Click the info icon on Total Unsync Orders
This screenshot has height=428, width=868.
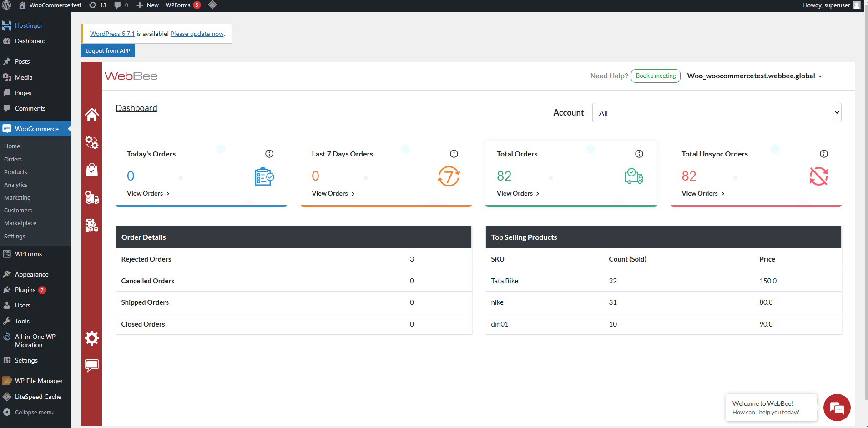823,154
